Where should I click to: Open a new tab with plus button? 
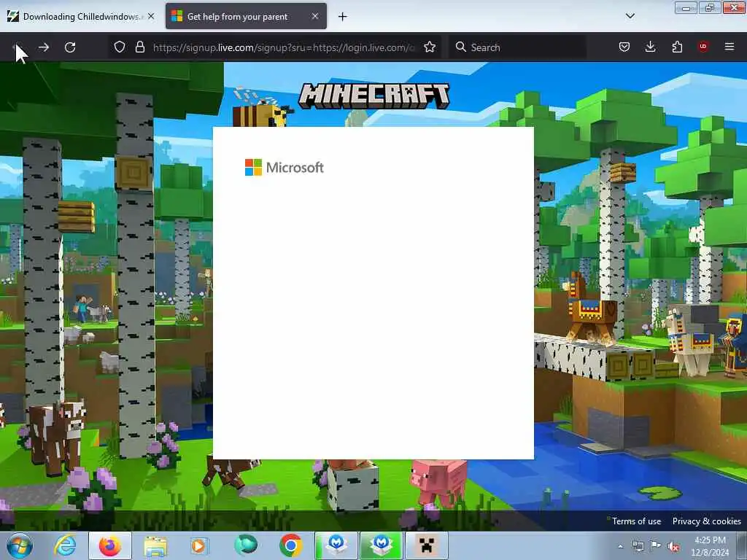tap(342, 17)
